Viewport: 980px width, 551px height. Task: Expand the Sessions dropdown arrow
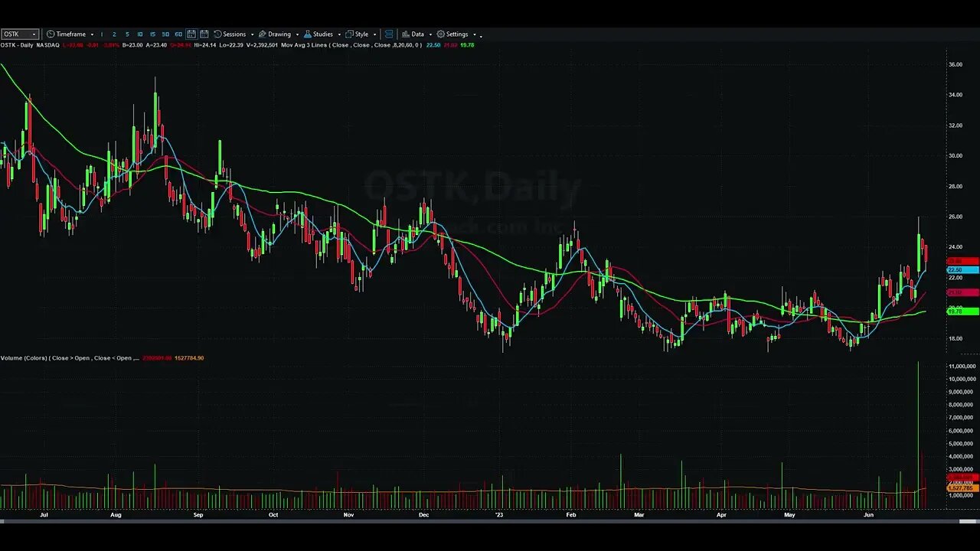[x=252, y=34]
